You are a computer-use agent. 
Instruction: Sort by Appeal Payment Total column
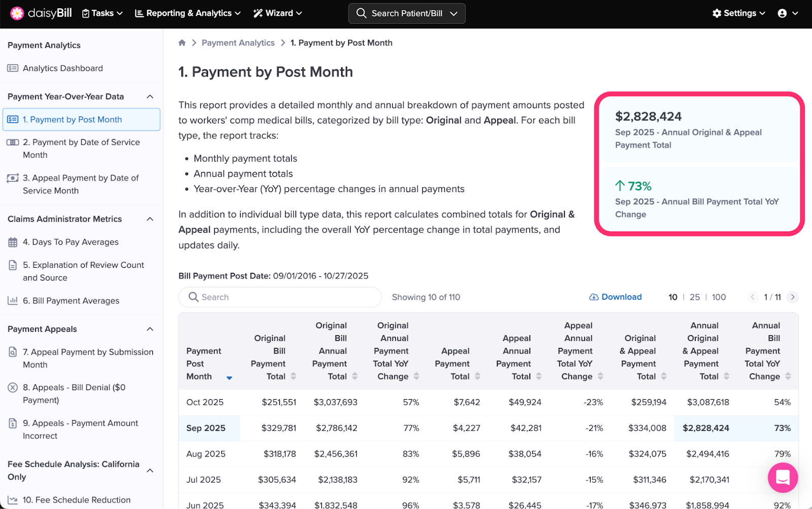[x=477, y=376]
